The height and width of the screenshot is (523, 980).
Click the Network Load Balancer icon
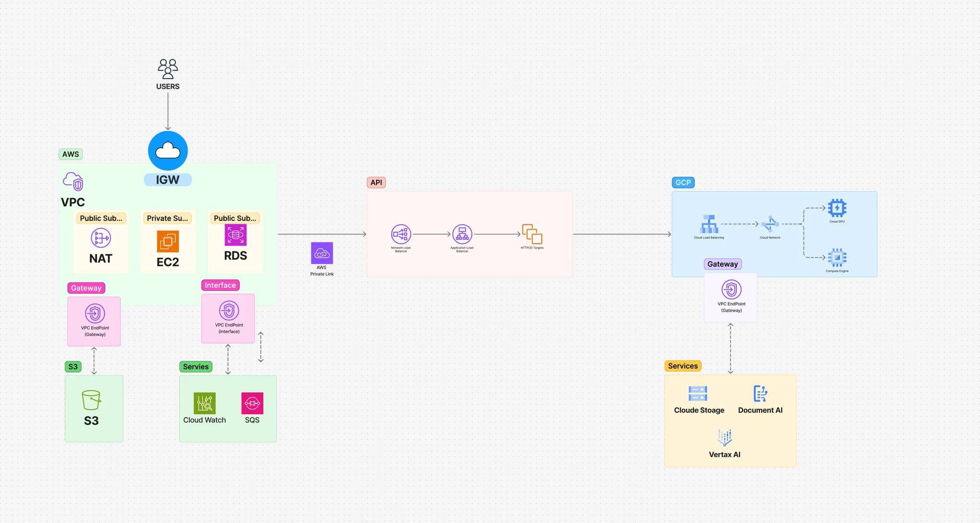click(x=401, y=234)
